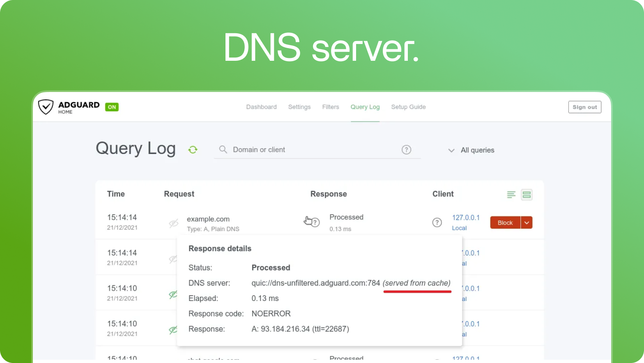This screenshot has height=363, width=644.
Task: Expand the arrow next to Block button
Action: 527,223
